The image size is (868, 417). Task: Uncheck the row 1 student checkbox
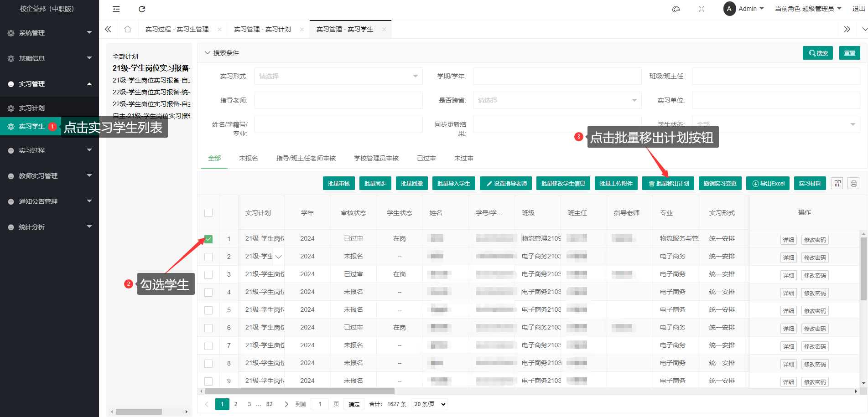click(x=208, y=239)
